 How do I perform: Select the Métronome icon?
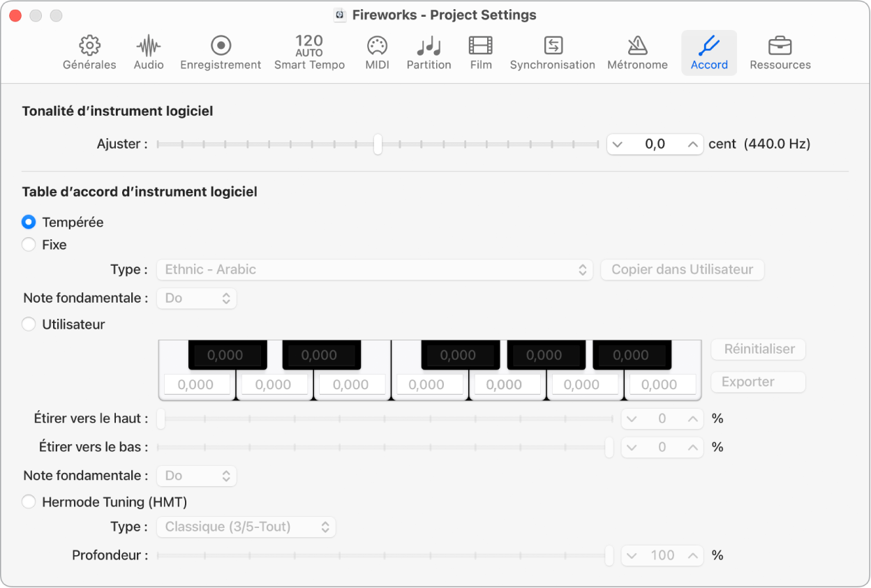click(x=637, y=46)
